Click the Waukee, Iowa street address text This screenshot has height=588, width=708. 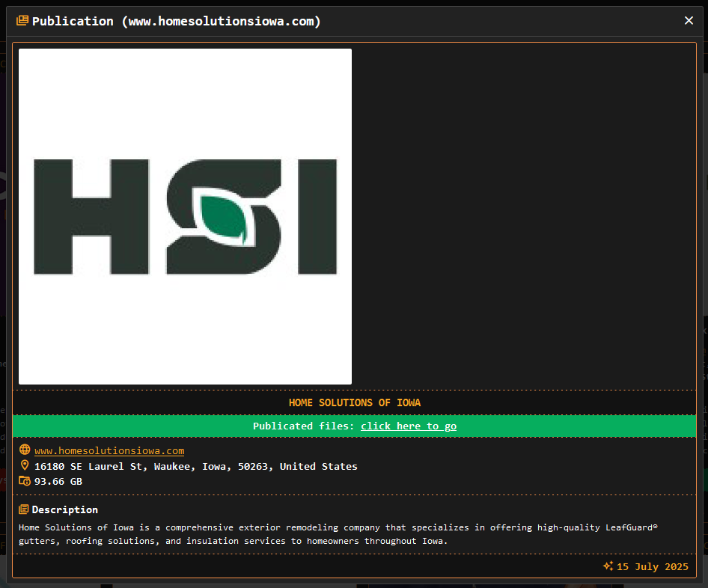coord(195,466)
